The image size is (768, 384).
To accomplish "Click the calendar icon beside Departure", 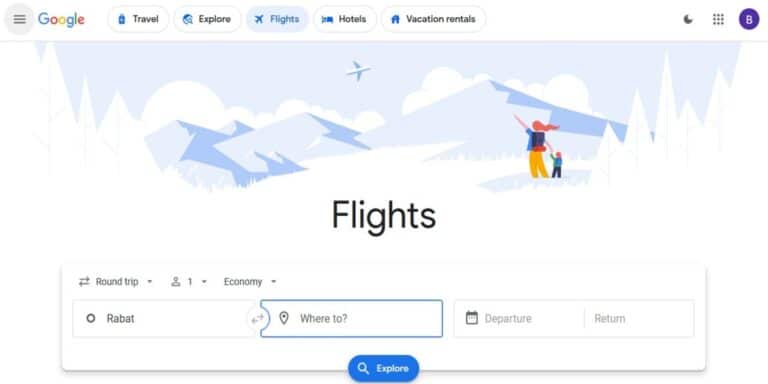I will point(472,318).
